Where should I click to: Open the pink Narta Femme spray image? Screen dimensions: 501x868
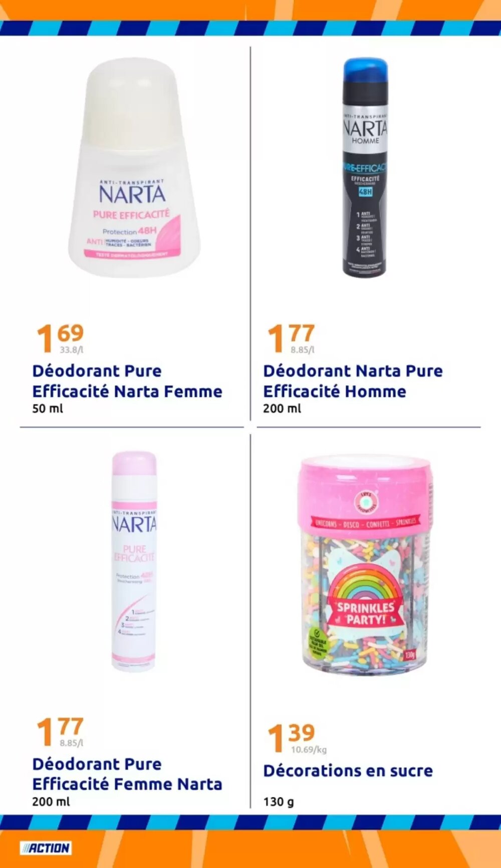pyautogui.click(x=134, y=561)
